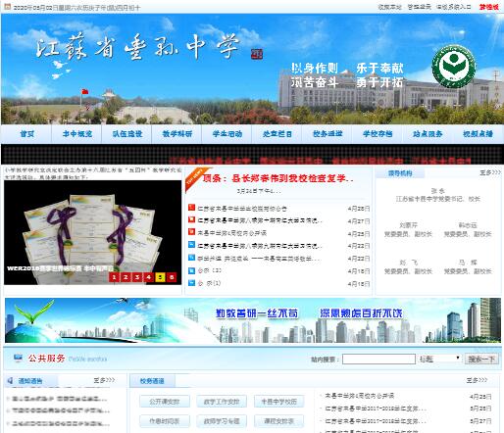Click the 教师学习专题 button

tap(222, 421)
